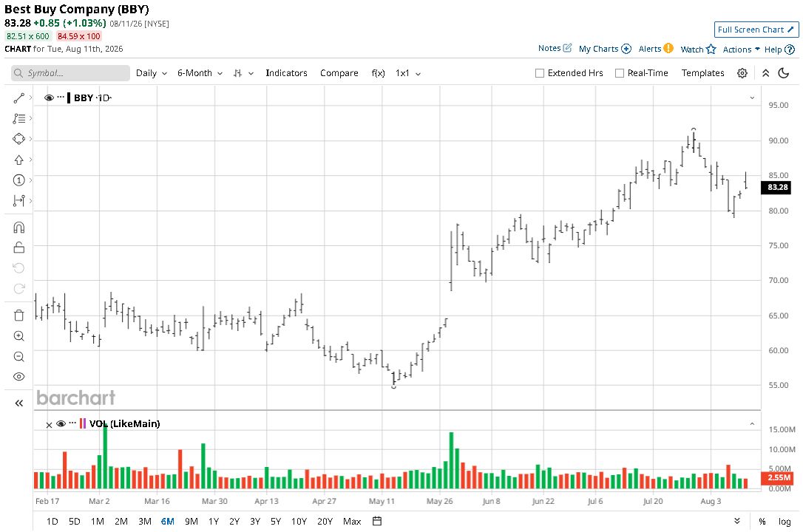Expand the Actions dropdown
803x532 pixels.
[x=741, y=49]
